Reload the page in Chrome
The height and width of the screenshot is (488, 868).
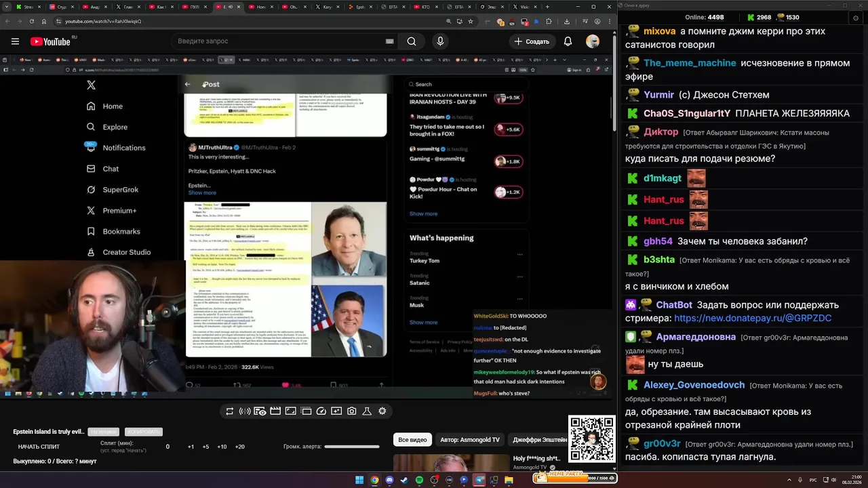pos(32,21)
